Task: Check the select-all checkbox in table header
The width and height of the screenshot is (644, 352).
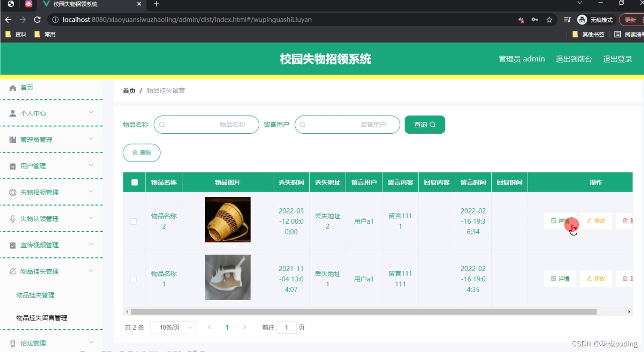Action: click(x=134, y=182)
